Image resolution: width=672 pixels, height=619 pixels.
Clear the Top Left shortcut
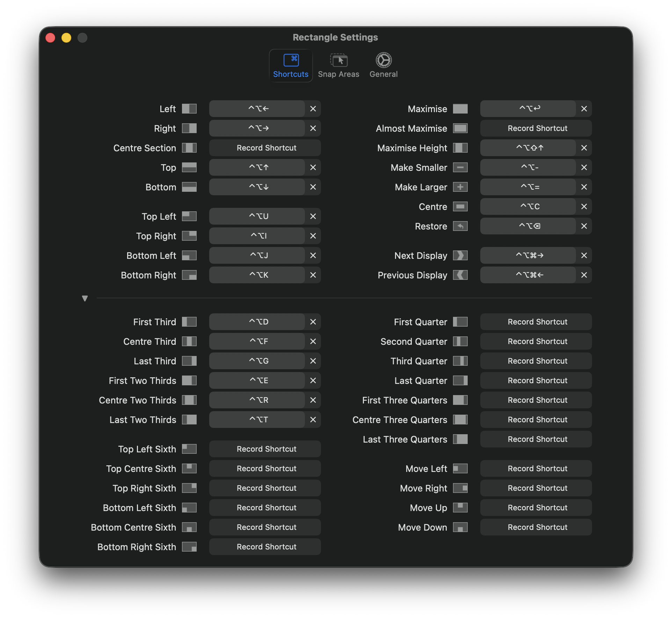[x=313, y=216]
